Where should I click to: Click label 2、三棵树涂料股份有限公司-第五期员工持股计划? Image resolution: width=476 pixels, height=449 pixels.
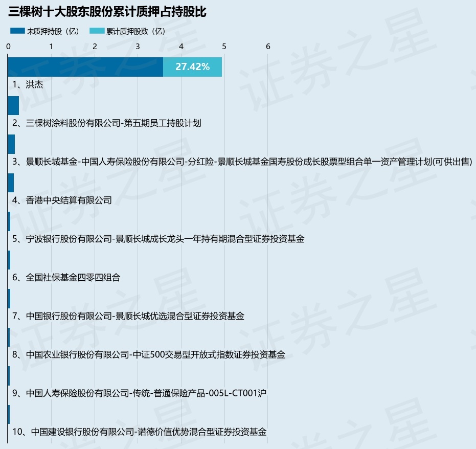tap(106, 123)
